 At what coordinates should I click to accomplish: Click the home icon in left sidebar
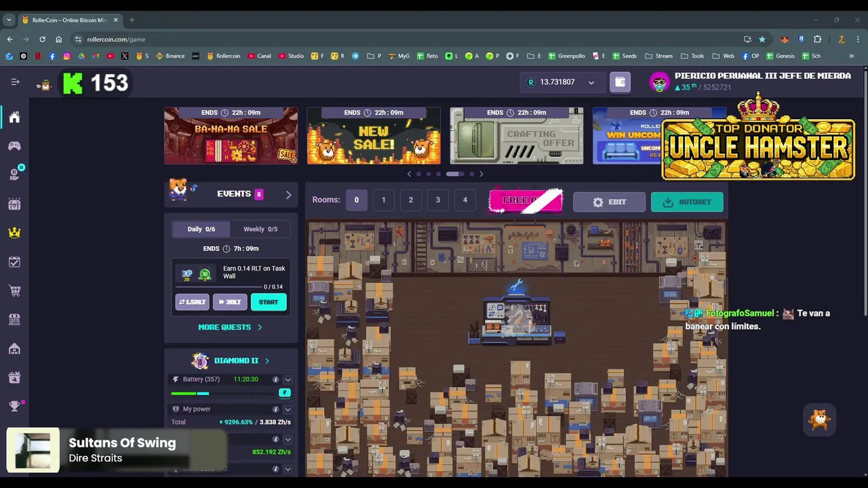point(14,117)
